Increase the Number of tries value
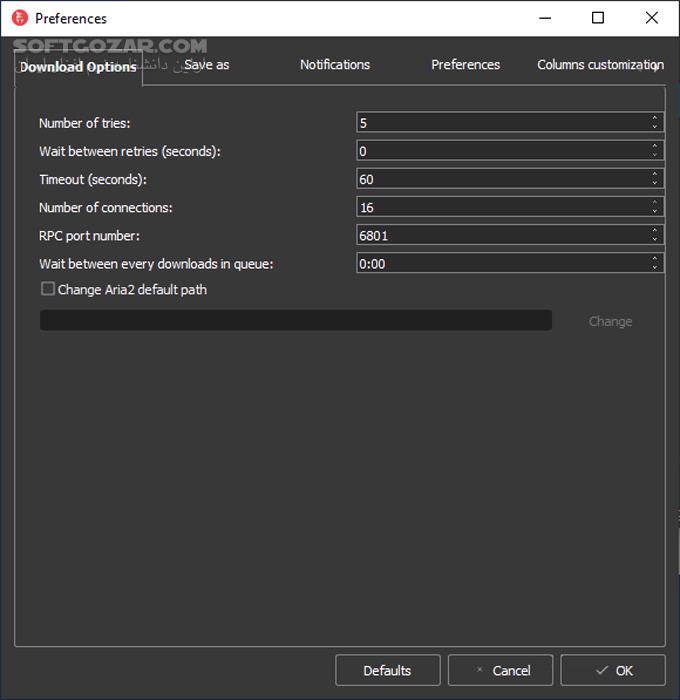The height and width of the screenshot is (700, 680). (655, 118)
